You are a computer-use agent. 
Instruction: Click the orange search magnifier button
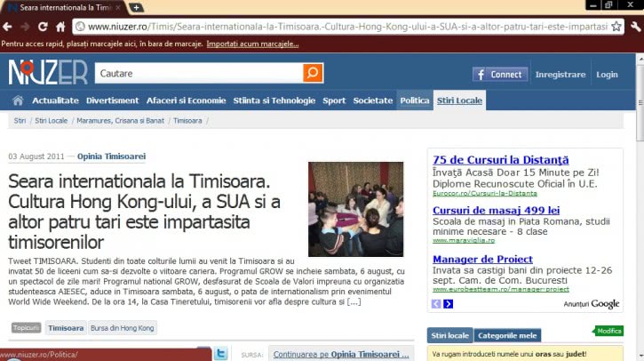click(x=313, y=73)
